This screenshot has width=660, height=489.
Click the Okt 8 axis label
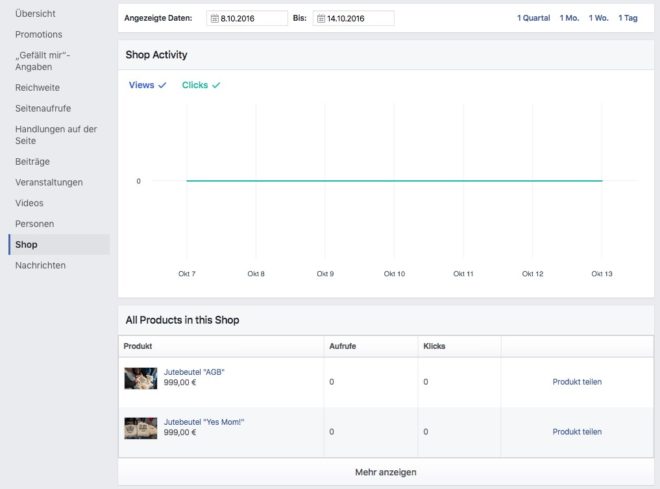256,274
